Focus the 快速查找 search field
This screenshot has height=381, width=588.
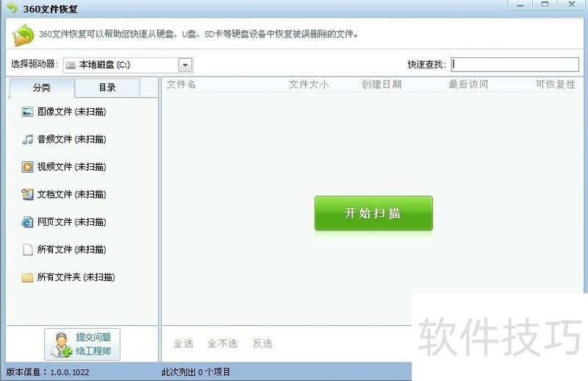click(515, 65)
